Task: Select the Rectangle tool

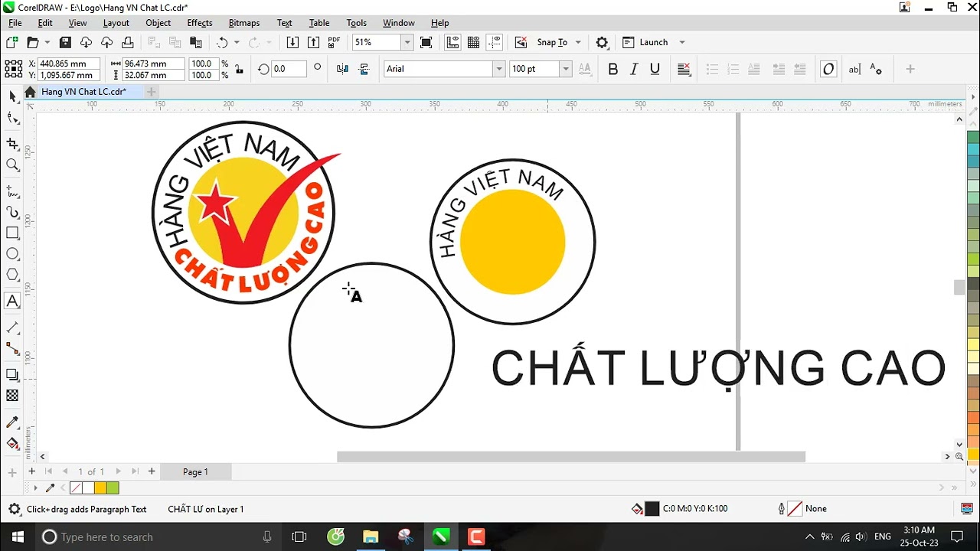Action: coord(12,233)
